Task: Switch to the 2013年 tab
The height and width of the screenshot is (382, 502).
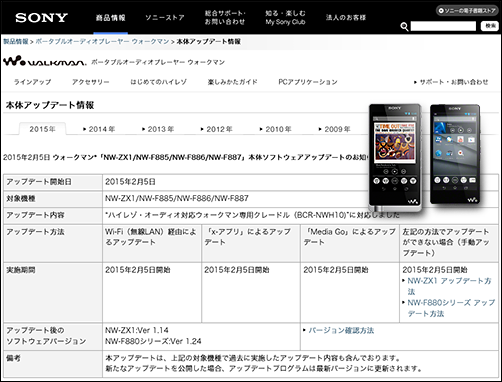Action: 158,129
